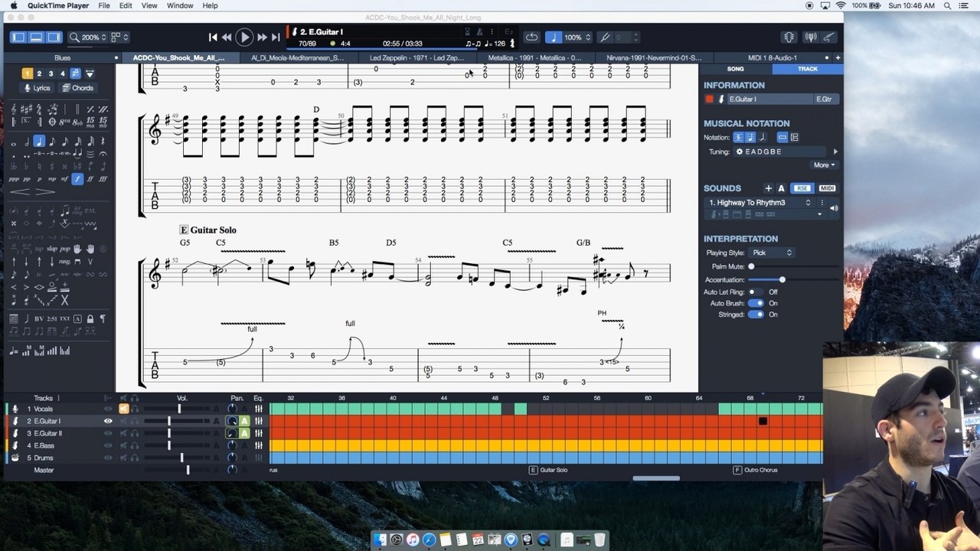
Task: Open the Window menu
Action: click(x=180, y=5)
